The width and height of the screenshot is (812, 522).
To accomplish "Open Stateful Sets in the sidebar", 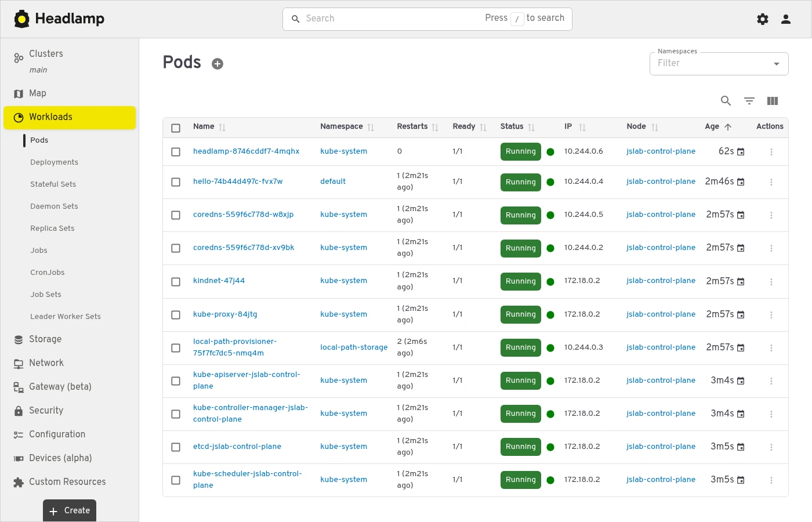I will tap(53, 184).
